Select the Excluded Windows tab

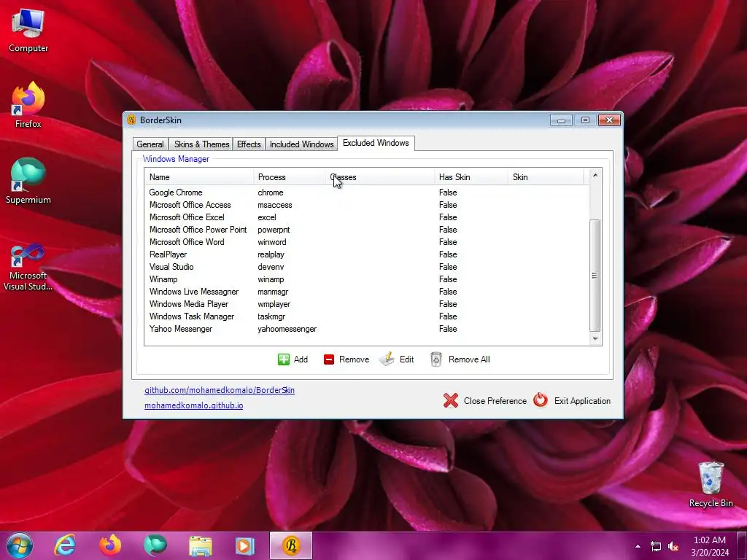click(x=376, y=143)
